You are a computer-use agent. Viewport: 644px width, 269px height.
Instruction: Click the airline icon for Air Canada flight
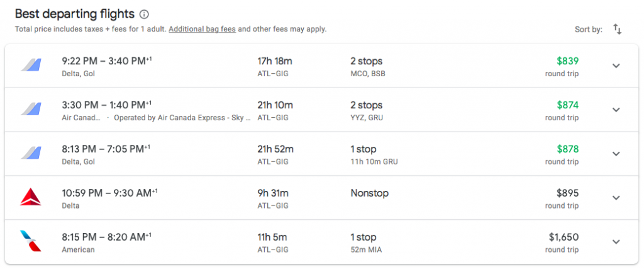pyautogui.click(x=31, y=109)
